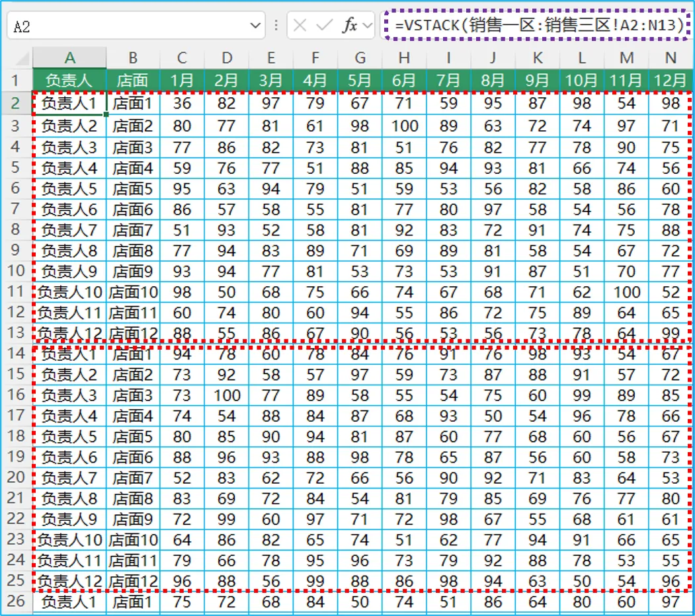
Task: Select column H header
Action: pyautogui.click(x=404, y=58)
